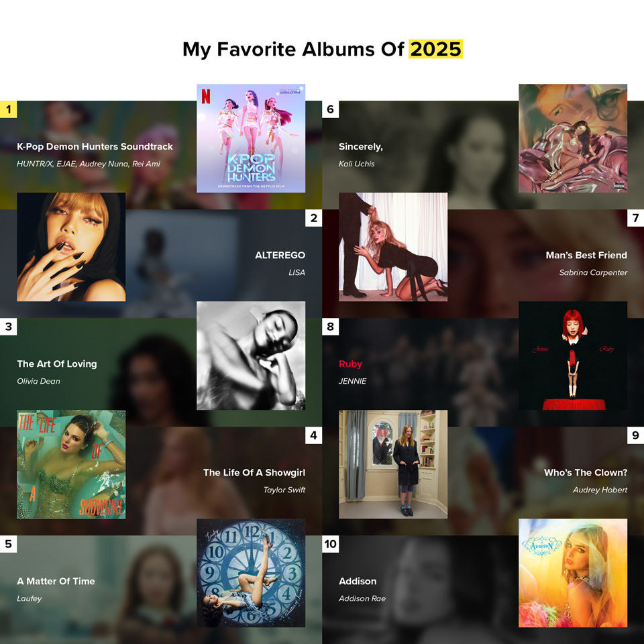
Task: Select the Kali Uchis Sincerely album cover
Action: pos(573,138)
